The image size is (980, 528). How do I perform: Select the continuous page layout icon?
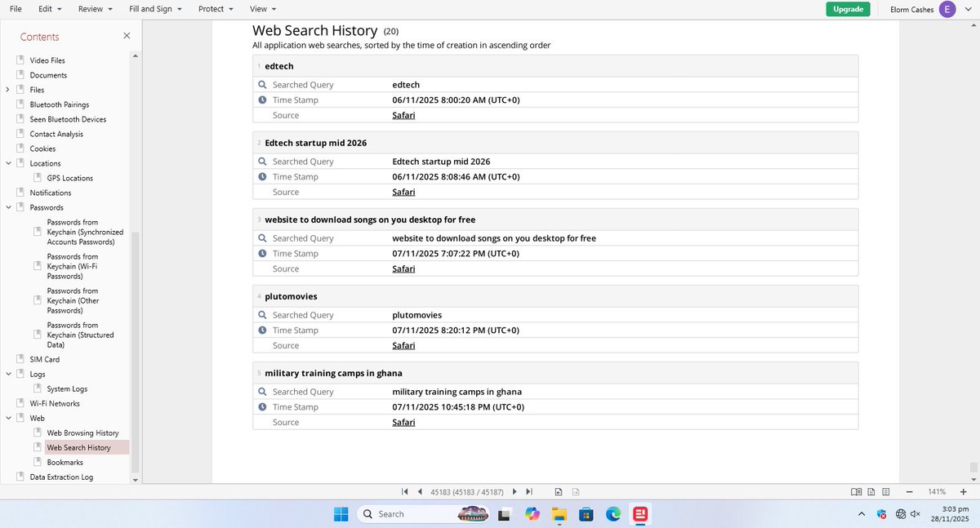coord(885,491)
